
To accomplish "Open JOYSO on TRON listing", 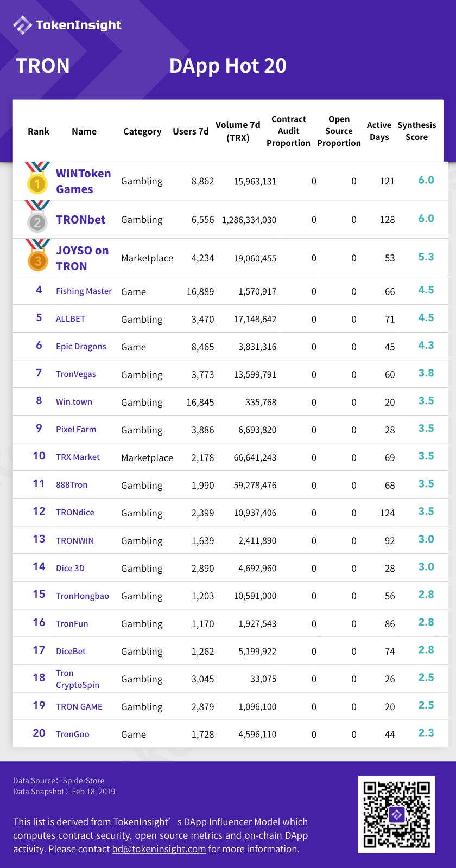I will tap(83, 258).
